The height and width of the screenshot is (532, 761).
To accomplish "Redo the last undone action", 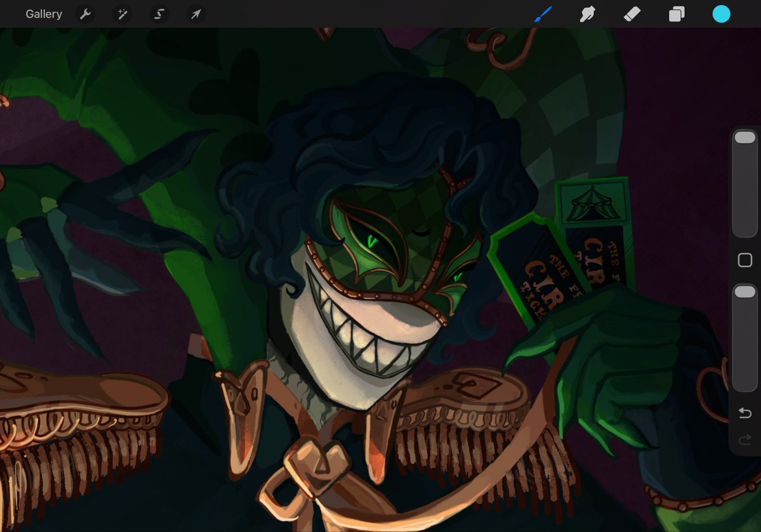I will click(x=745, y=440).
